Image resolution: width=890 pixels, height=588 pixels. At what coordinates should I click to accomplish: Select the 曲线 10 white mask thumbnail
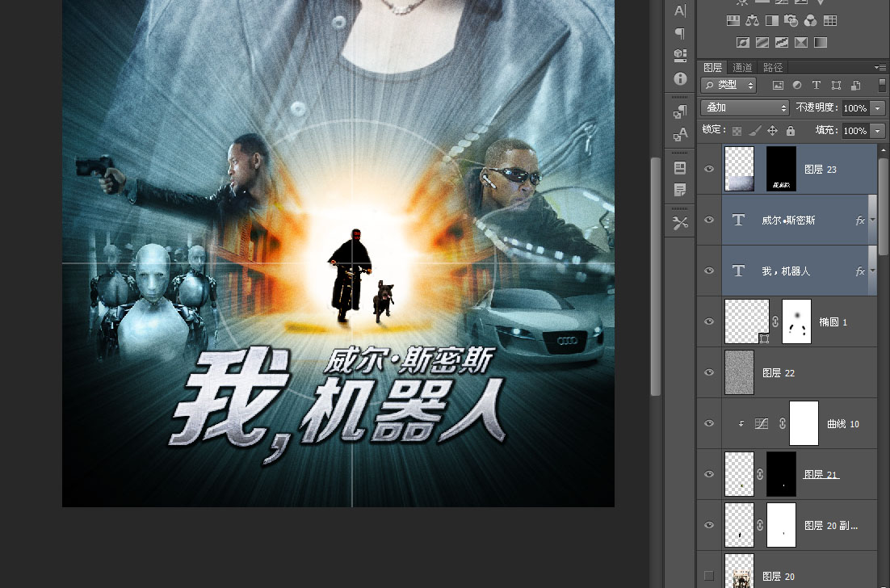[804, 423]
